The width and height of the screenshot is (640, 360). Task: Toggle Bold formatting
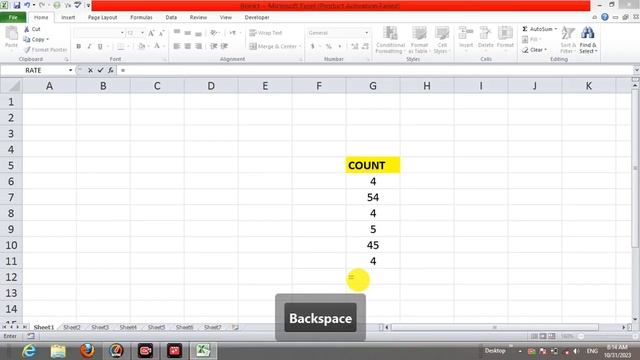pos(78,47)
